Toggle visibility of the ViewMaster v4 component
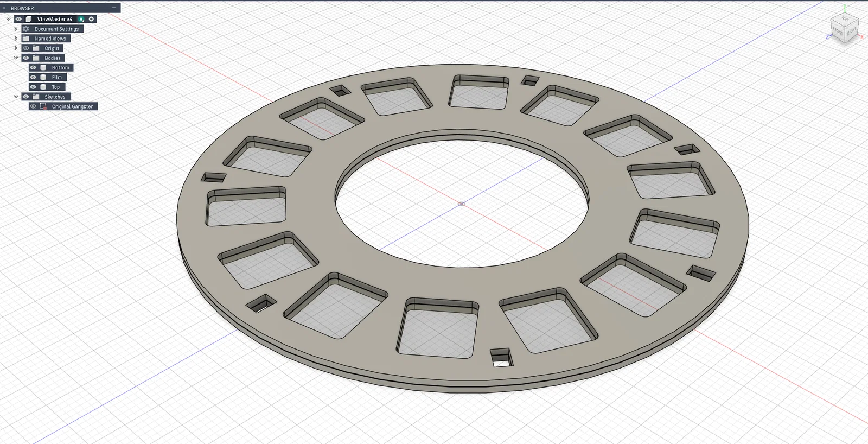 click(18, 19)
